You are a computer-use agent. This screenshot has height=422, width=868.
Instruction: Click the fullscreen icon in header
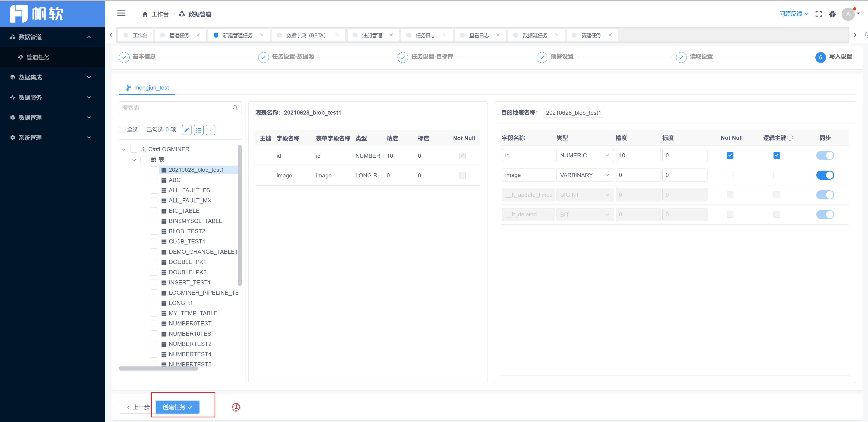pos(818,14)
